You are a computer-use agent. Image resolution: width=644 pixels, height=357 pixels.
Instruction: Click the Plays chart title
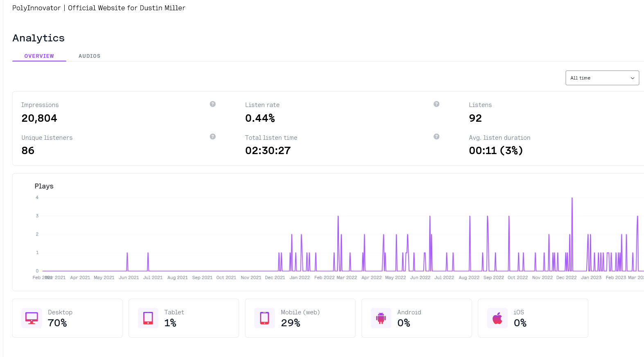44,186
